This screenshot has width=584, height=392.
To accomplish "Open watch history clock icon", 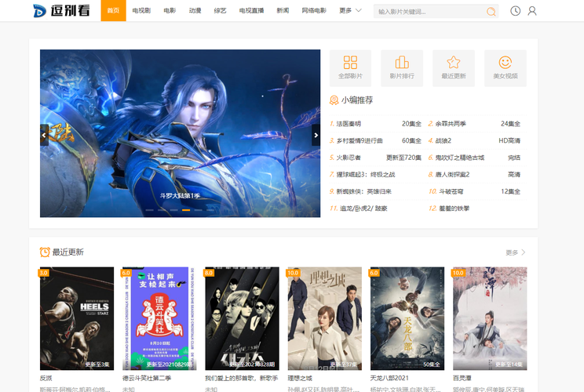I will click(x=515, y=11).
